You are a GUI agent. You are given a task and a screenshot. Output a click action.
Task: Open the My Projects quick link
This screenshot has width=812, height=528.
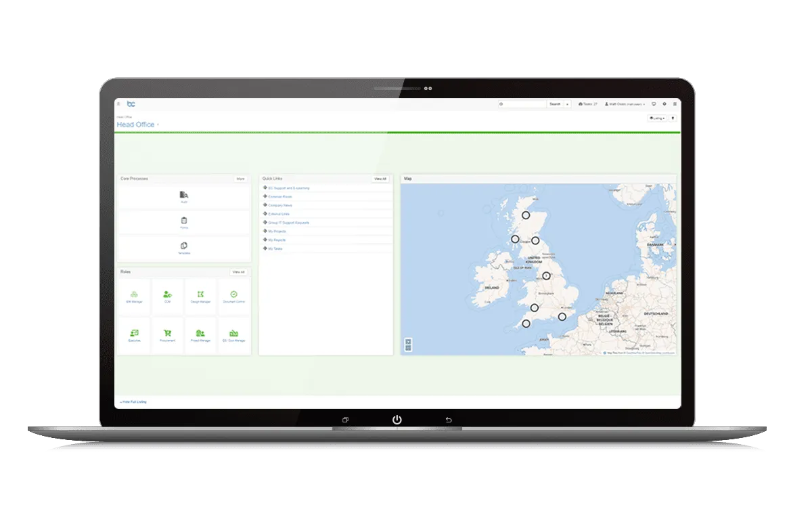point(277,232)
